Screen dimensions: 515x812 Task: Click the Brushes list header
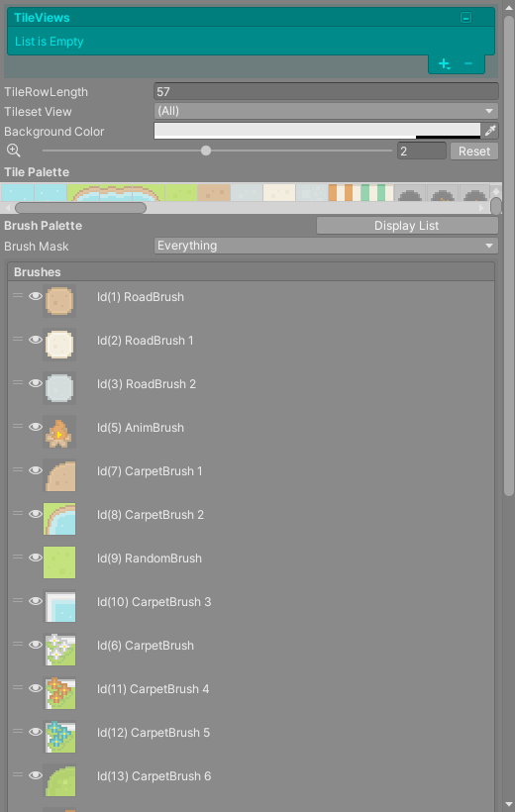click(x=251, y=272)
